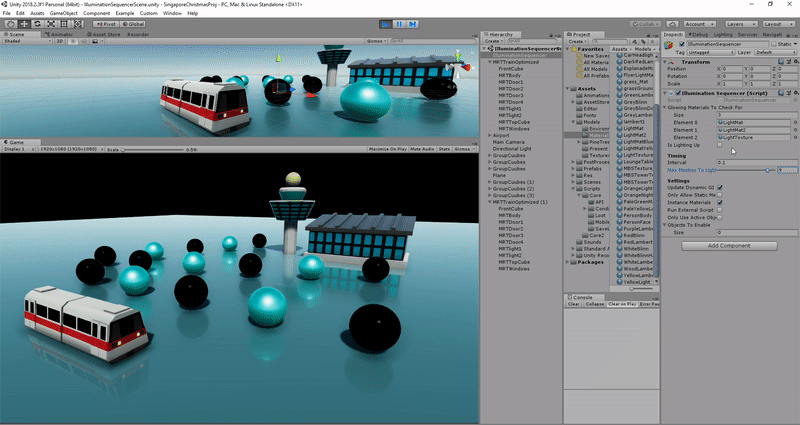Switch to the Asset Store tab
800x425 pixels.
point(104,35)
